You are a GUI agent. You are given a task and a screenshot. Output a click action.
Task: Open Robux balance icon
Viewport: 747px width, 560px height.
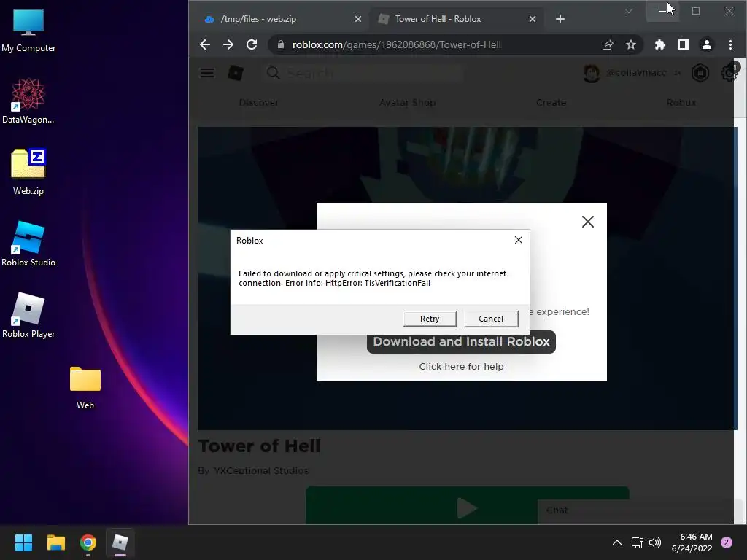pos(700,73)
